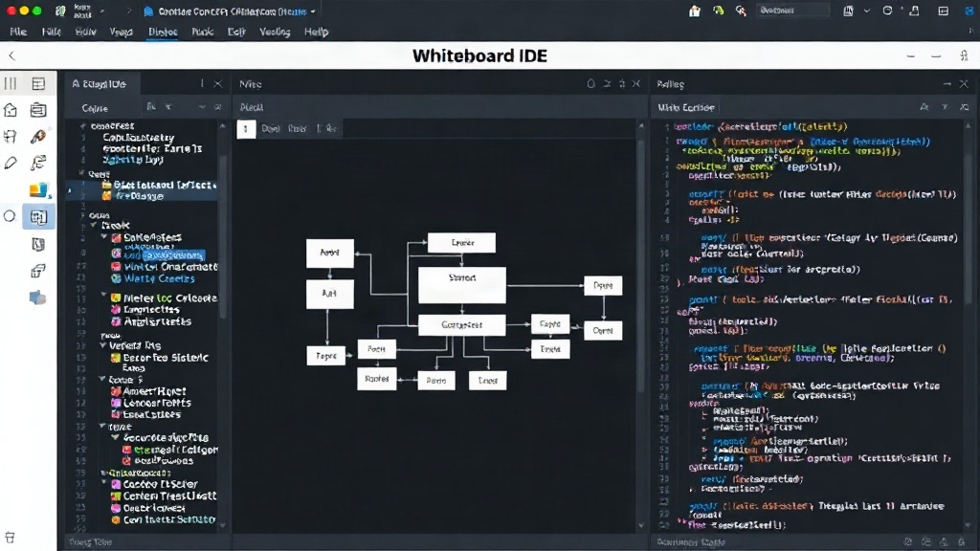The image size is (980, 551).
Task: Click the filter icon in the code panel sub-header
Action: click(x=945, y=107)
